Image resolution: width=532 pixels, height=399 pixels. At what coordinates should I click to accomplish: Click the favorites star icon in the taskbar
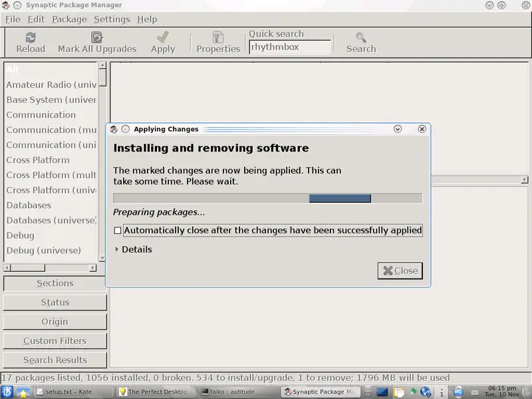[23, 392]
